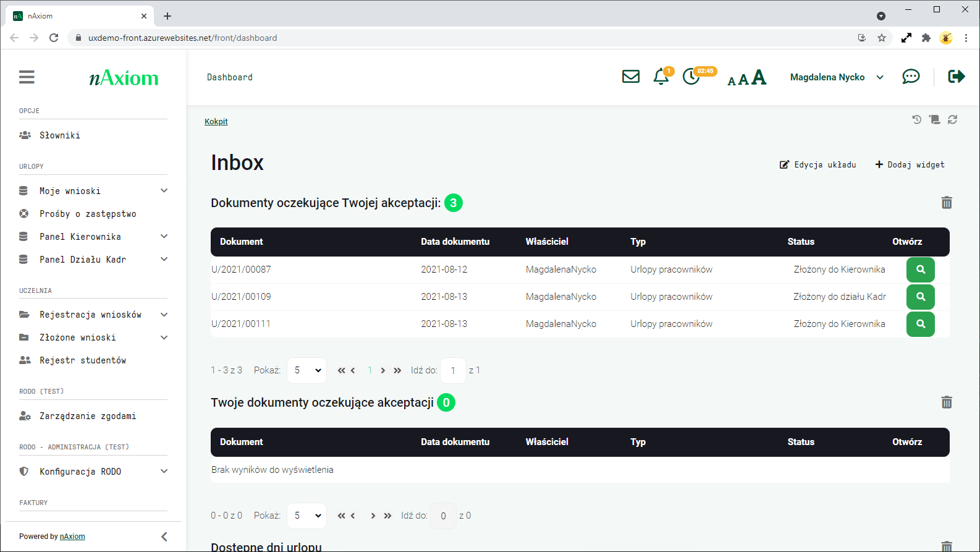Open Magdalena Nycko user dropdown
The height and width of the screenshot is (552, 980).
click(x=837, y=77)
